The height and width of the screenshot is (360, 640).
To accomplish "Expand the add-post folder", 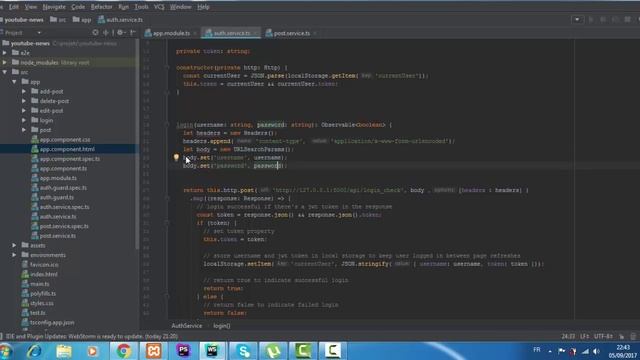I will point(24,91).
